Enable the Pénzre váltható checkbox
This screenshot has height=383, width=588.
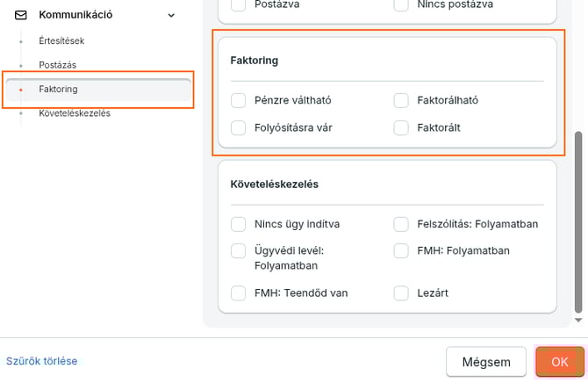click(x=238, y=100)
